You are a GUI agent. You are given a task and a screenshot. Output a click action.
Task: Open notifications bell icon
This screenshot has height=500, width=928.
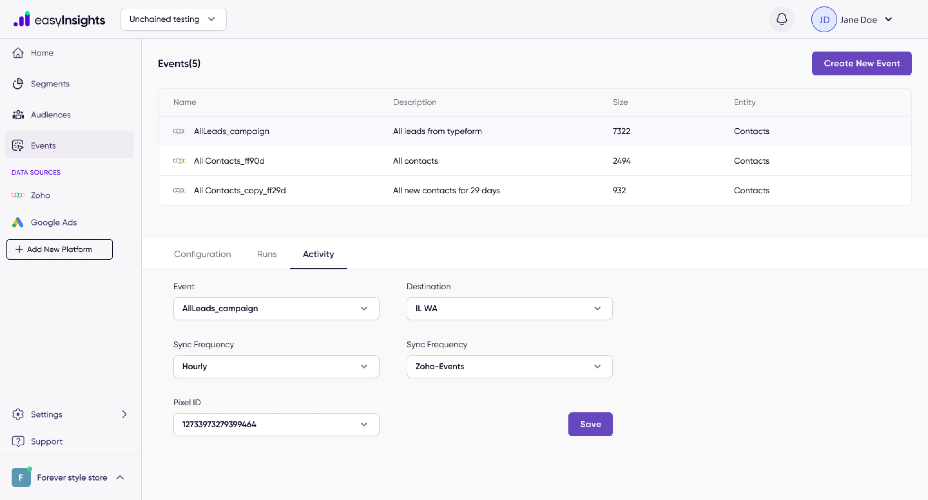pos(781,20)
